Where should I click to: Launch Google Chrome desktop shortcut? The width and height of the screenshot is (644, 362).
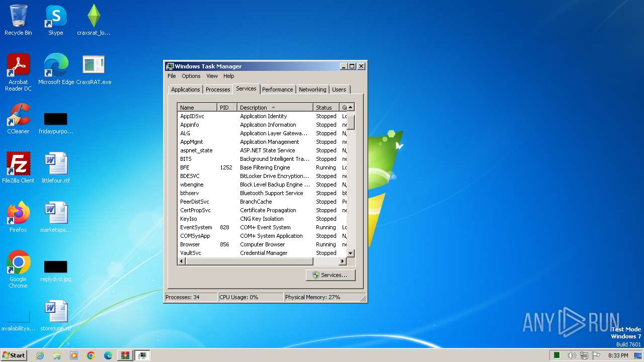click(18, 269)
